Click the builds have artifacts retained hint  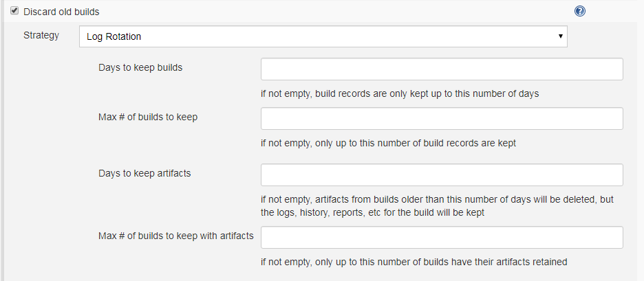pyautogui.click(x=414, y=262)
